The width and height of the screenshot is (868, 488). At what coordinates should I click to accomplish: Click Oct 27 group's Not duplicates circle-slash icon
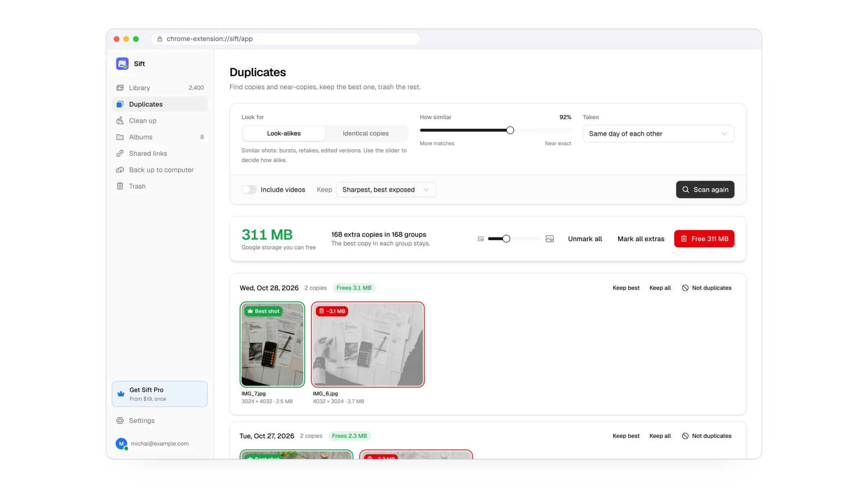click(685, 436)
